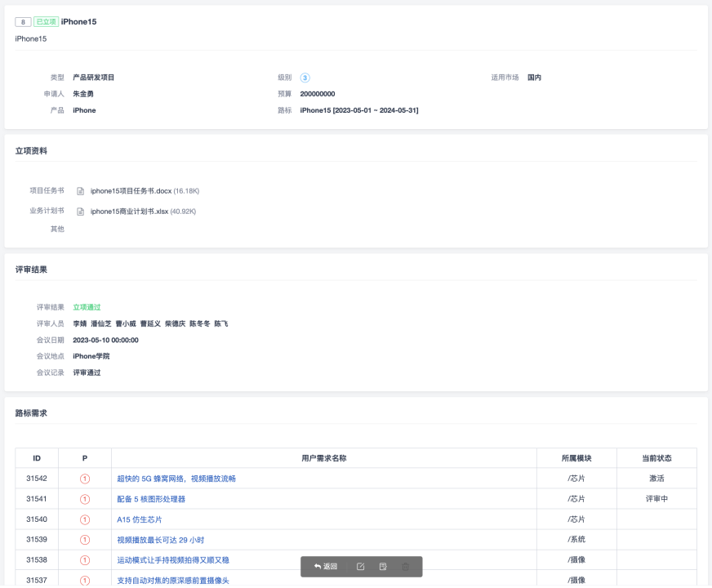Click priority 1 icon in row 31539
The width and height of the screenshot is (712, 588).
[85, 540]
